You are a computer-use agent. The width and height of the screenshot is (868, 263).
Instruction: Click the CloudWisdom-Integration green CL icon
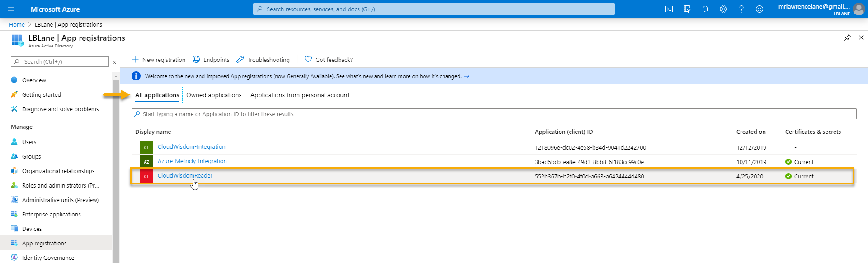pos(146,147)
